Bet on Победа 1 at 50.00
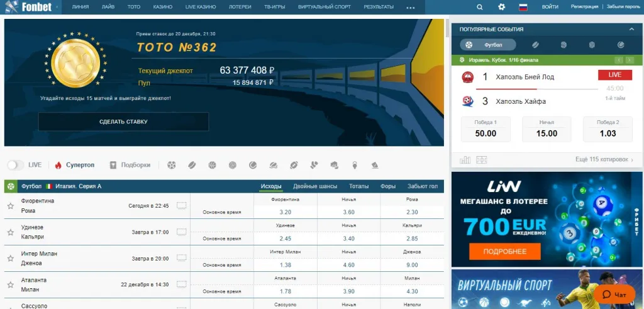The width and height of the screenshot is (644, 309). point(486,129)
